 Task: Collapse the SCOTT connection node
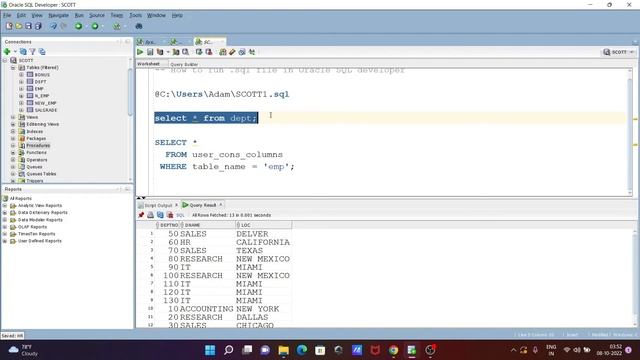(x=5, y=60)
